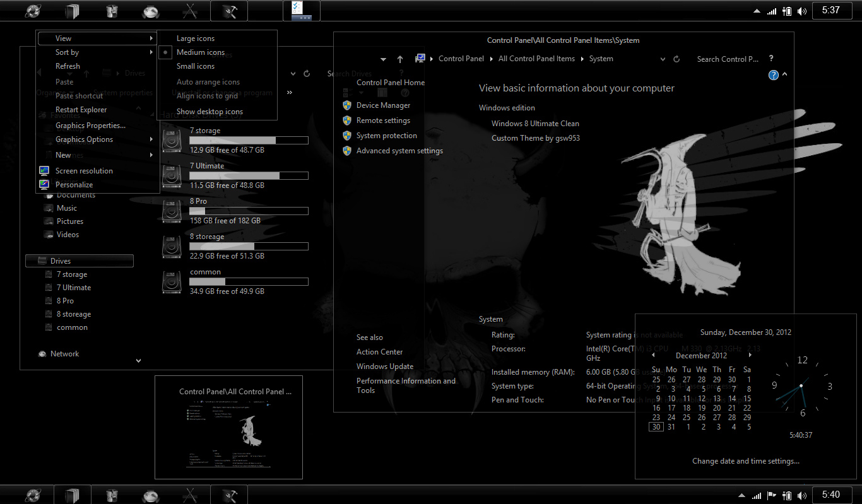The image size is (862, 504).
Task: Open Action Center link
Action: point(379,352)
